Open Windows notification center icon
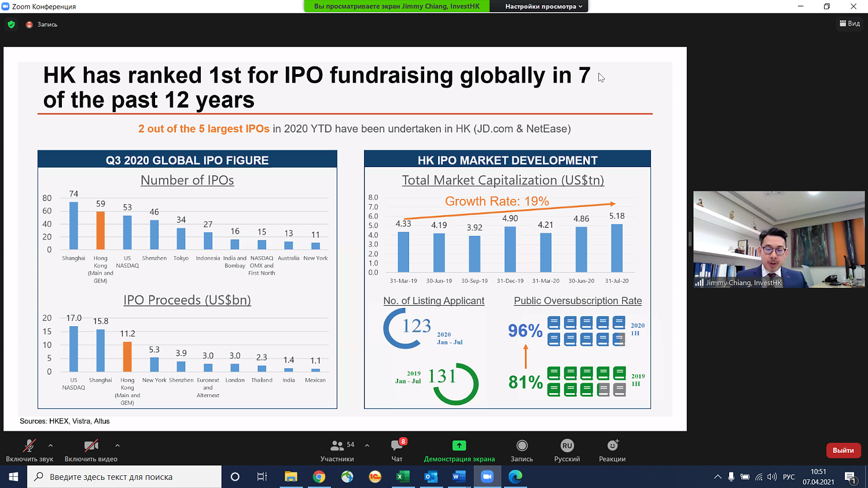 (x=850, y=477)
